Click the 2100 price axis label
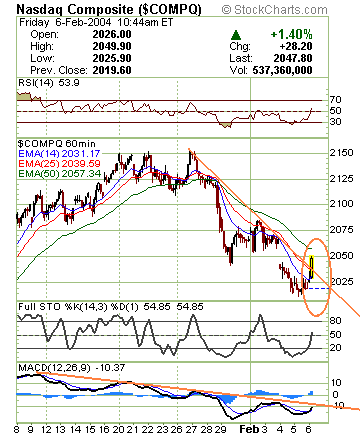This screenshot has height=439, width=360. [x=341, y=204]
